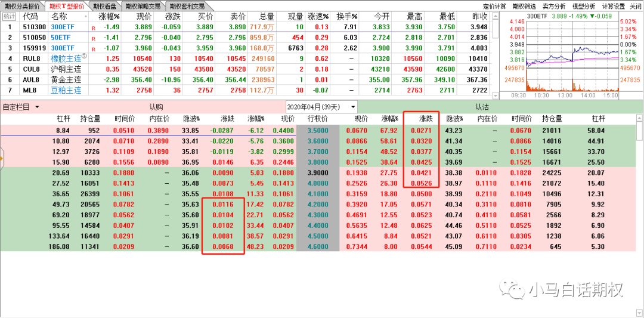Image resolution: width=644 pixels, height=318 pixels.
Task: Click the 认购 section header
Action: pyautogui.click(x=156, y=107)
